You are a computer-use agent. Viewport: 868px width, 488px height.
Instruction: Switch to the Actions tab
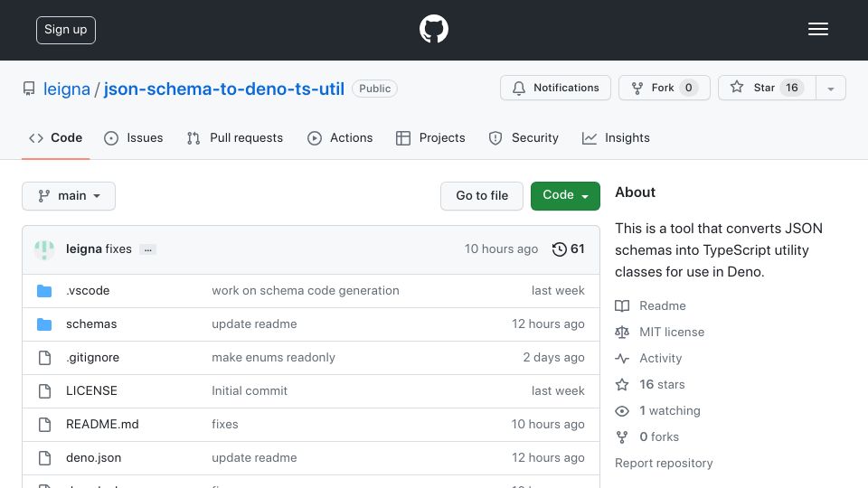(x=340, y=137)
